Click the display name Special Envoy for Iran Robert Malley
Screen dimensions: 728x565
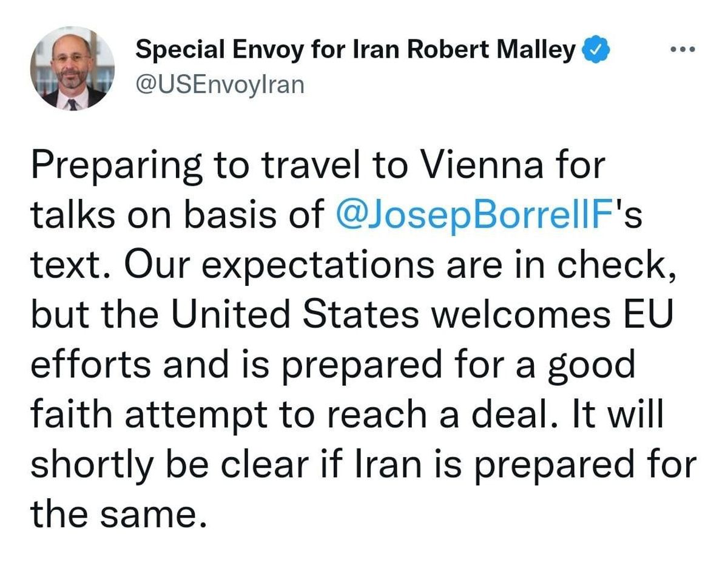click(356, 50)
